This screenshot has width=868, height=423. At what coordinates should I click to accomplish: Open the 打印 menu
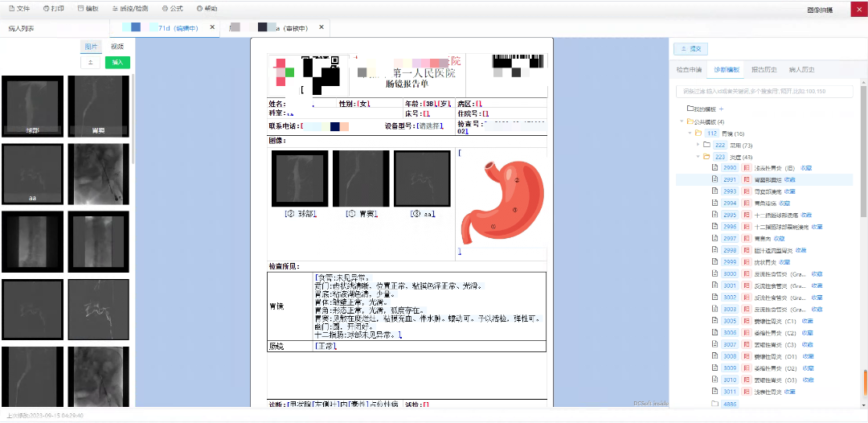[x=54, y=9]
